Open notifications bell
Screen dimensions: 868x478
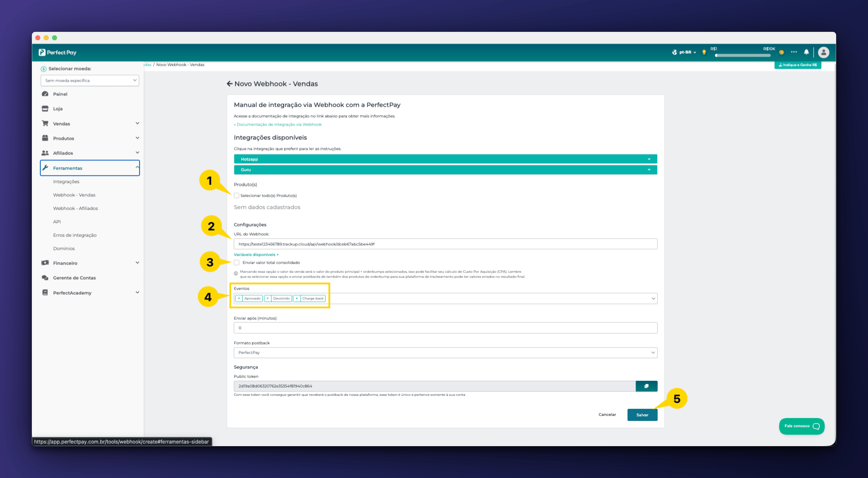click(806, 52)
